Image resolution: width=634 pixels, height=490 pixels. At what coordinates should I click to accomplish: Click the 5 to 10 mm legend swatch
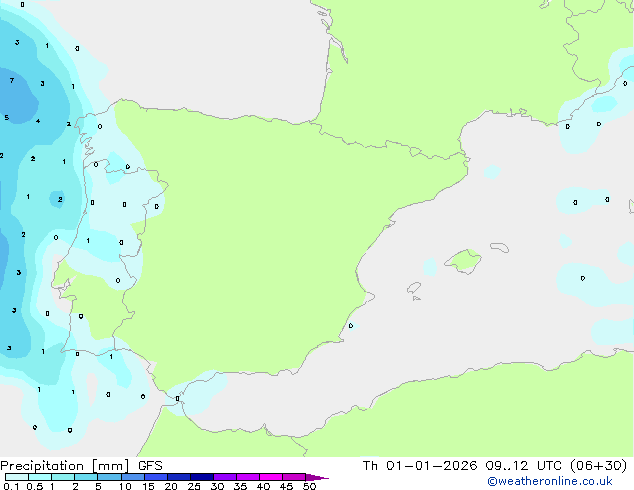click(x=109, y=477)
